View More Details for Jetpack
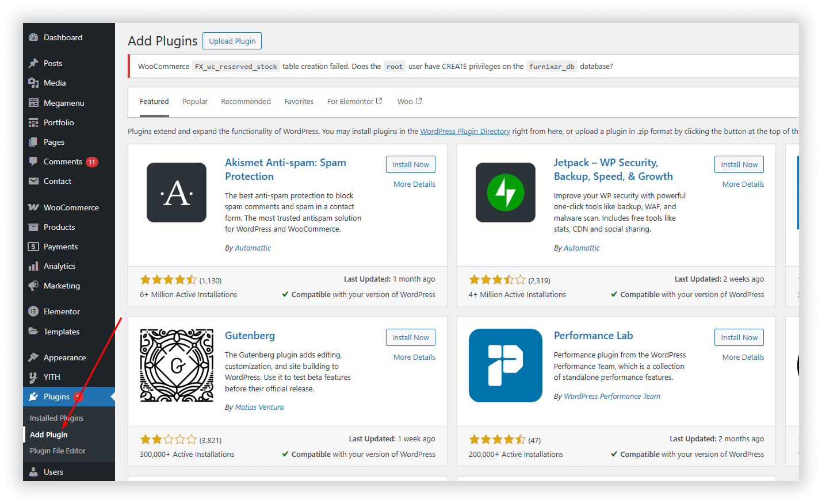The height and width of the screenshot is (504, 822). point(743,184)
